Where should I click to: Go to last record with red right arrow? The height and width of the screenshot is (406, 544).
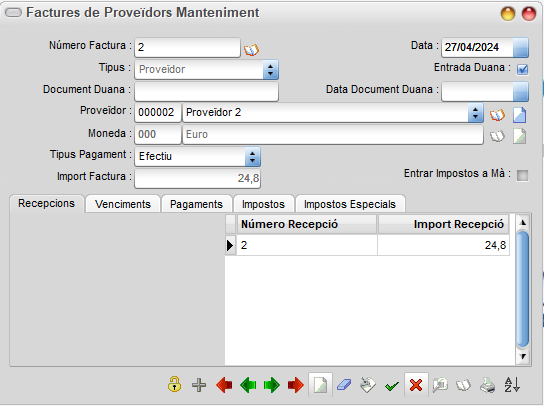(x=296, y=385)
